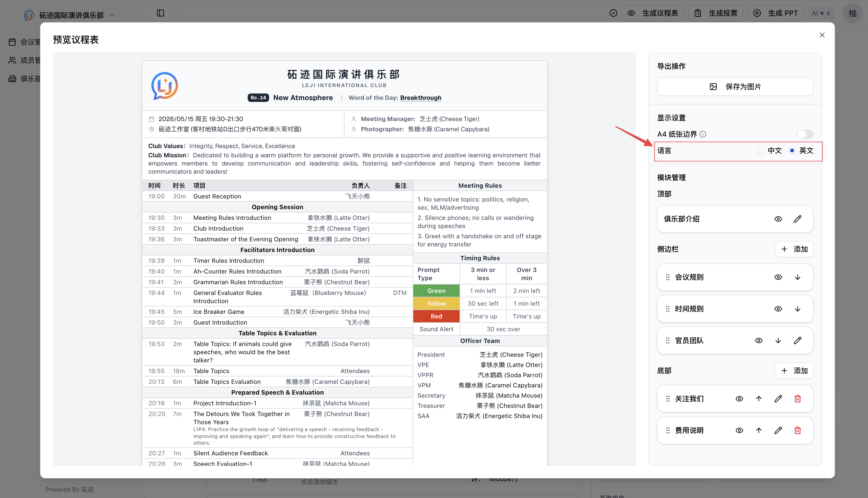Move 时间规则 module down
Screen dimensions: 868x498
[797, 309]
